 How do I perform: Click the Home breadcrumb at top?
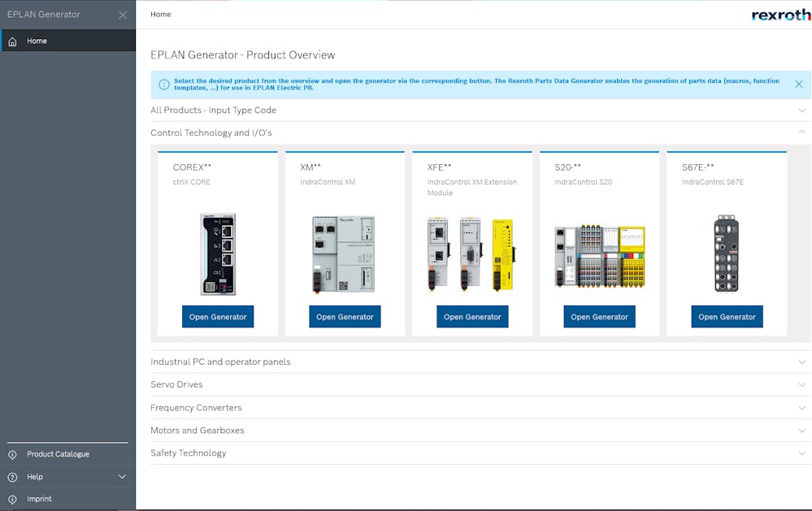tap(161, 15)
